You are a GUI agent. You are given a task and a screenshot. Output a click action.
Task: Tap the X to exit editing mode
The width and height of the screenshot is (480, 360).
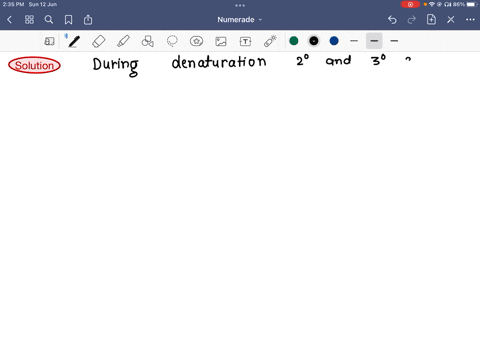pyautogui.click(x=451, y=20)
